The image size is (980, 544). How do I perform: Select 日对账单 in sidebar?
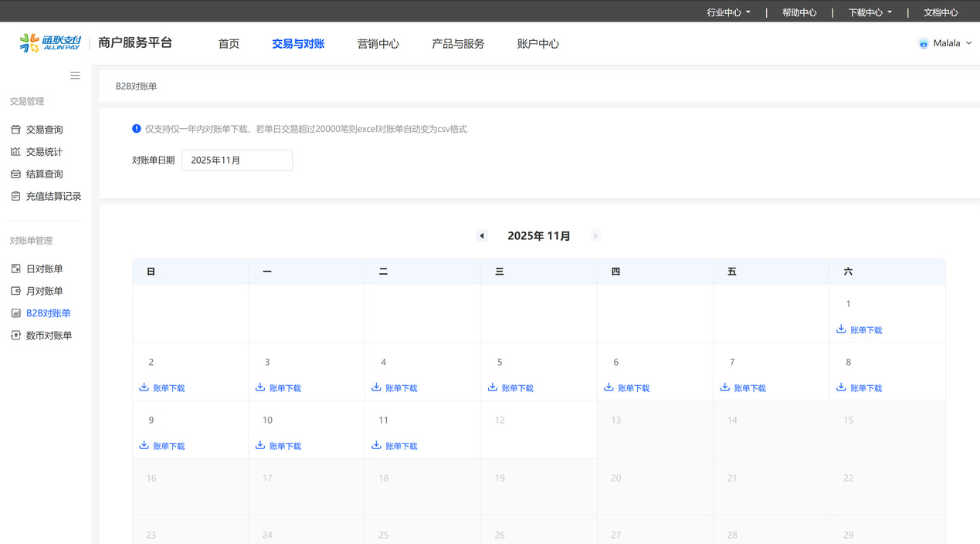pos(45,269)
